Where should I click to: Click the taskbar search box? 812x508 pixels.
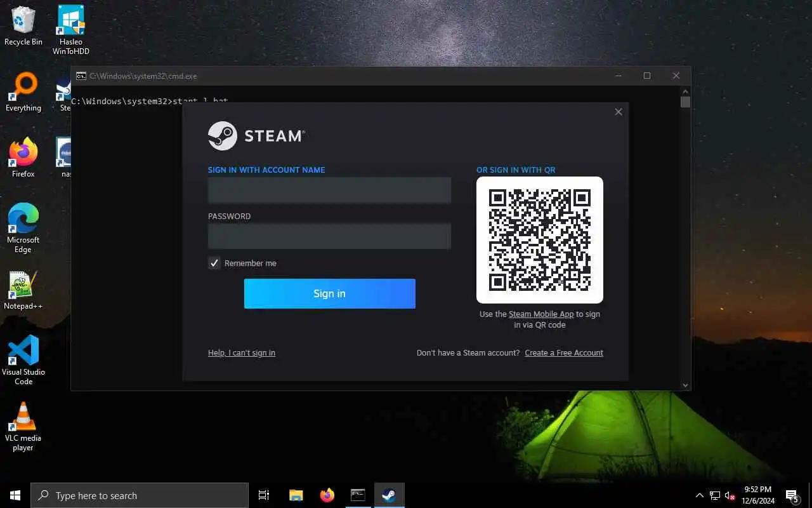click(140, 495)
